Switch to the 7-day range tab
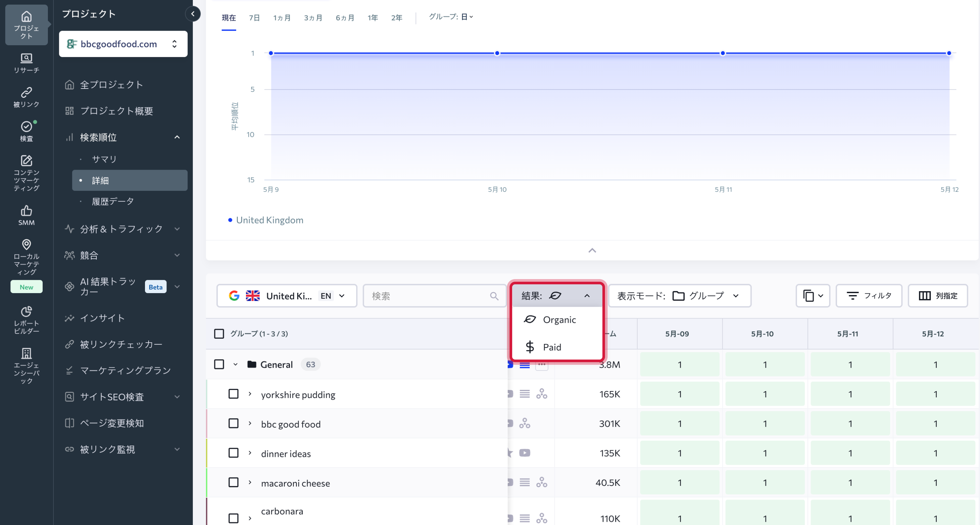 (x=254, y=18)
